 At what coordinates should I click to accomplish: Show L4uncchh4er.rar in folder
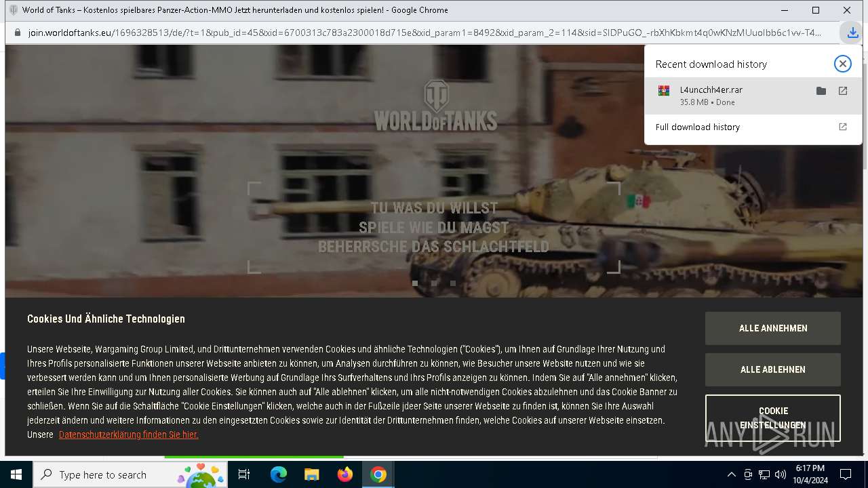821,91
